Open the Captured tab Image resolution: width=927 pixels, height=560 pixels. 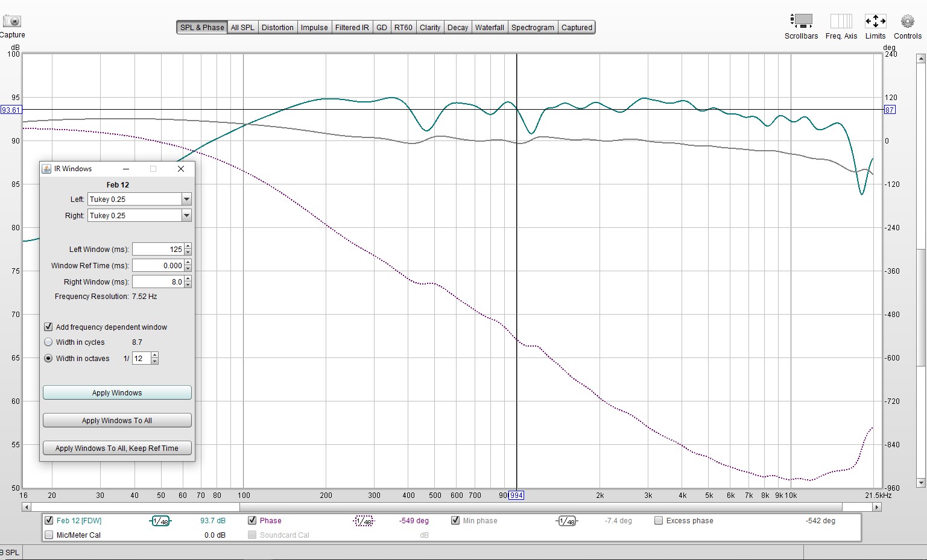click(x=577, y=27)
